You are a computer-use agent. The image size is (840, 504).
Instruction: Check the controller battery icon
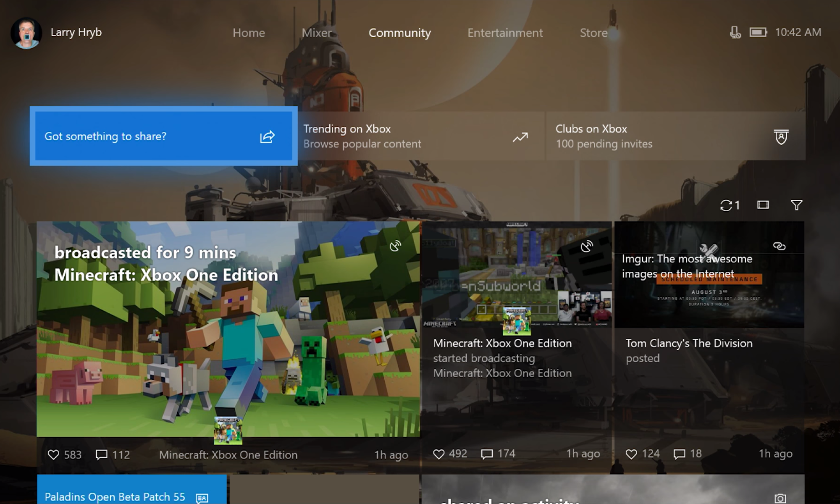[x=758, y=32]
